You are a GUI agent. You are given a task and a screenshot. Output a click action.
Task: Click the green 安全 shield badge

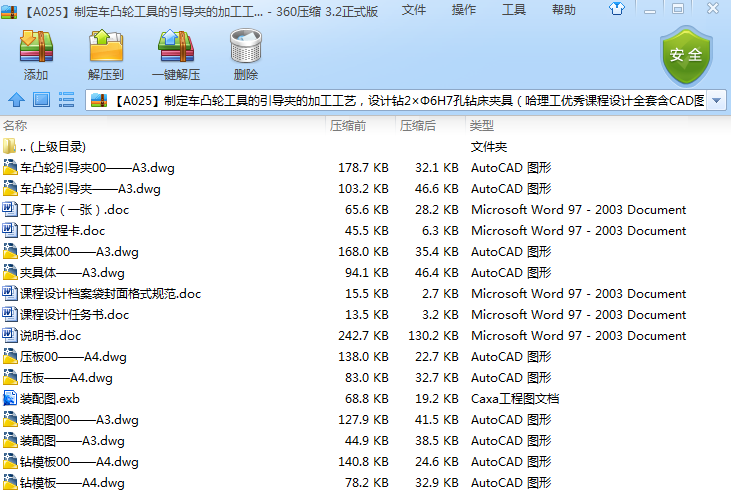click(686, 55)
